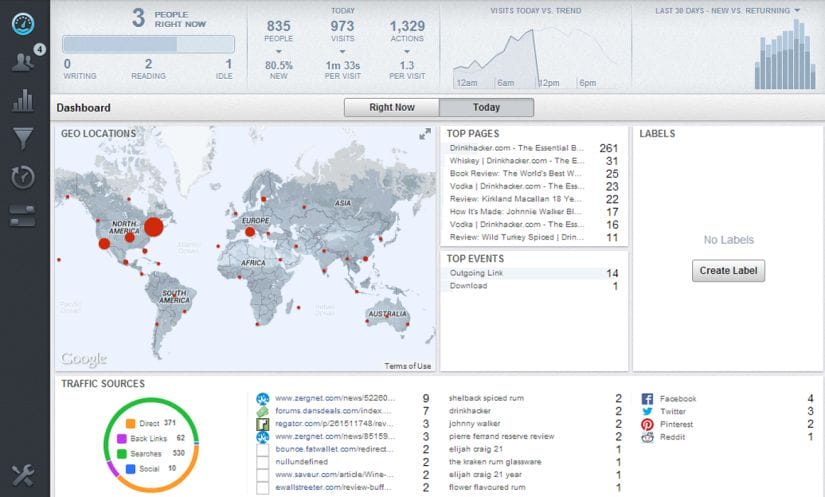Viewport: 825px width, 497px height.
Task: Click the people right now progress bar
Action: tap(148, 44)
